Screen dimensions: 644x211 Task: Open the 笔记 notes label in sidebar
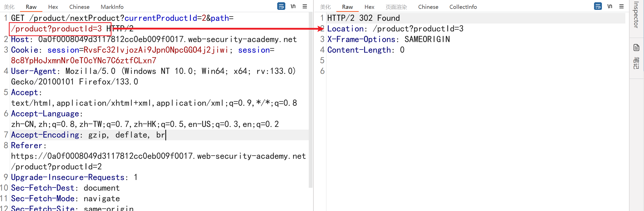click(636, 63)
